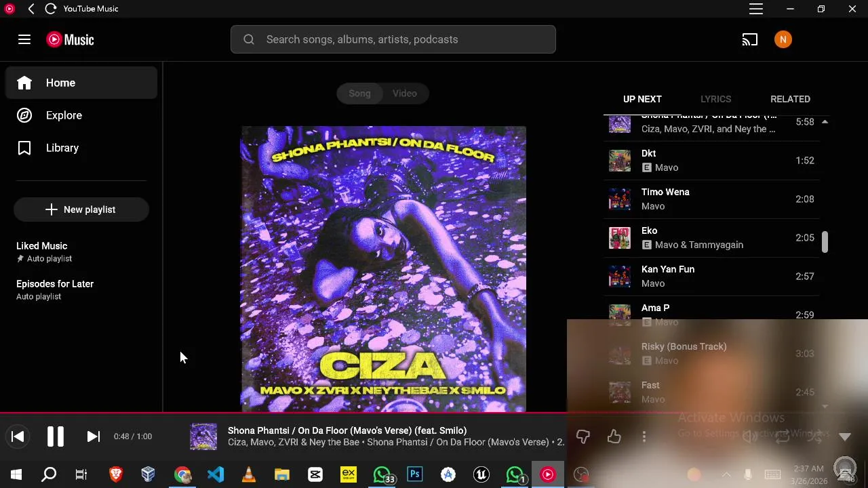868x488 pixels.
Task: Open the yellow 'ex' taskbar app
Action: point(349,475)
